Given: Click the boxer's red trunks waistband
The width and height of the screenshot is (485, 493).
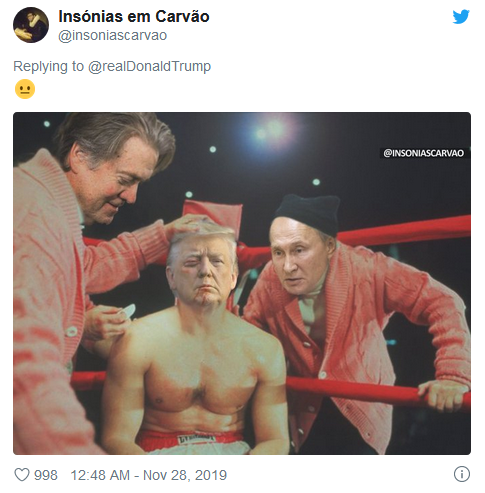Looking at the screenshot, I should point(191,439).
